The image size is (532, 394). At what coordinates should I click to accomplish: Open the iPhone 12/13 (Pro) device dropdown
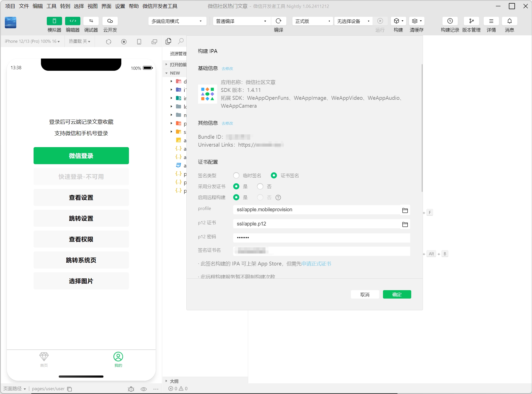[x=32, y=41]
